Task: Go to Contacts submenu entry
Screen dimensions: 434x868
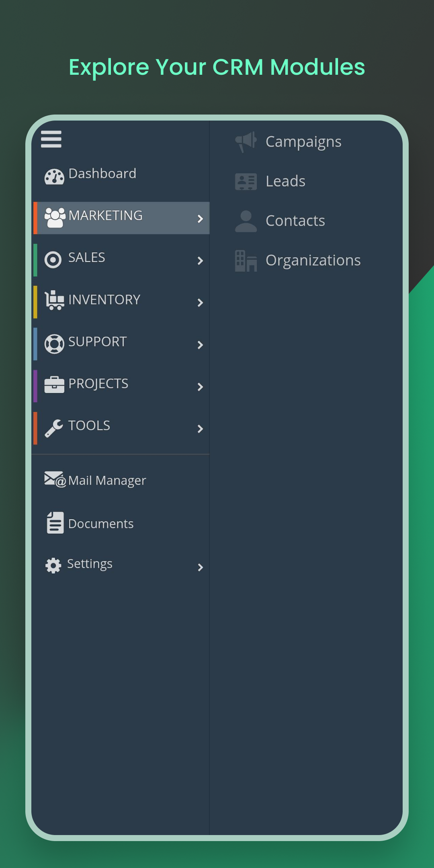Action: coord(295,221)
